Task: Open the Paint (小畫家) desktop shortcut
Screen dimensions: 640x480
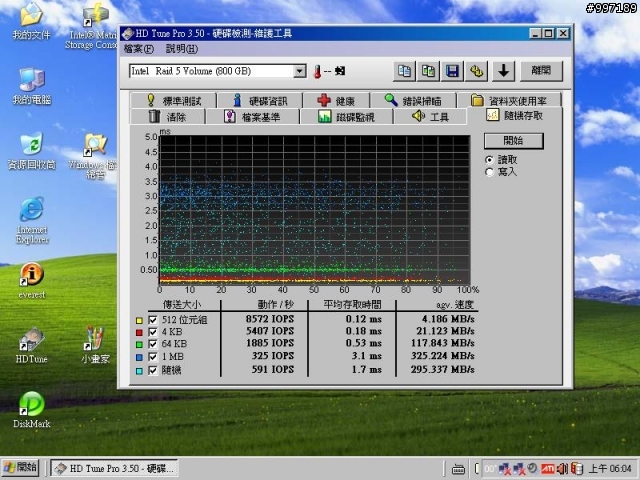Action: [x=95, y=345]
